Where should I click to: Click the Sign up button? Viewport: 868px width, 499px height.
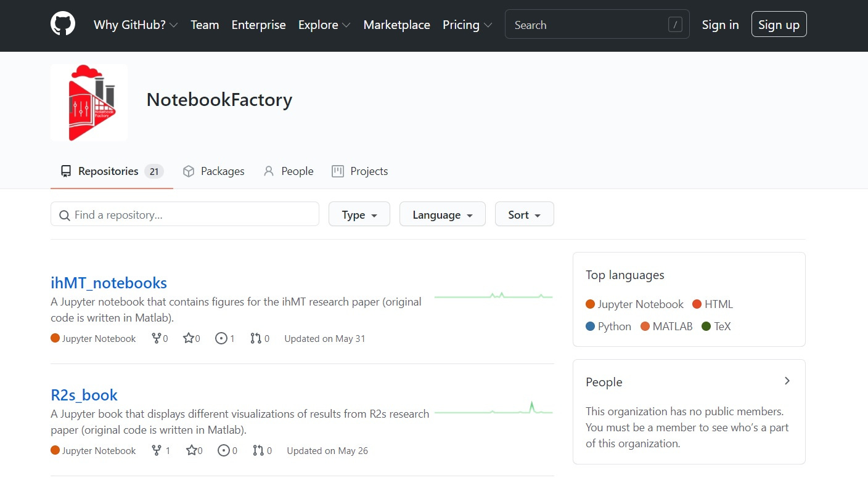[779, 25]
